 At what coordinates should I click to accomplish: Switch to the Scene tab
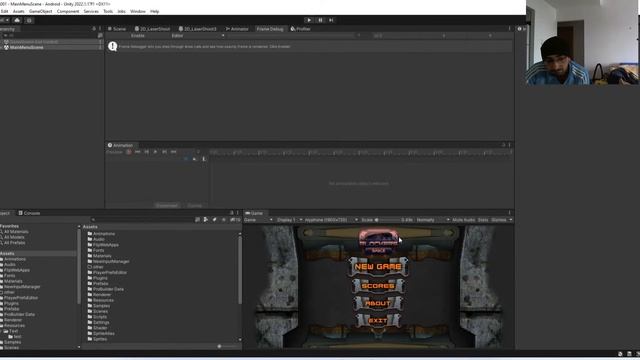point(117,29)
